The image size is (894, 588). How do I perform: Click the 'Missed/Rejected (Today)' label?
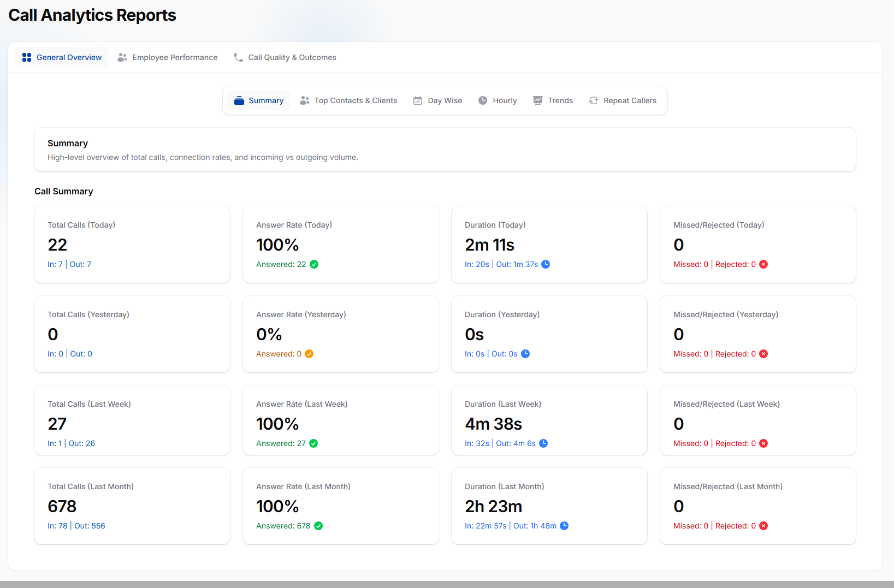(x=719, y=225)
